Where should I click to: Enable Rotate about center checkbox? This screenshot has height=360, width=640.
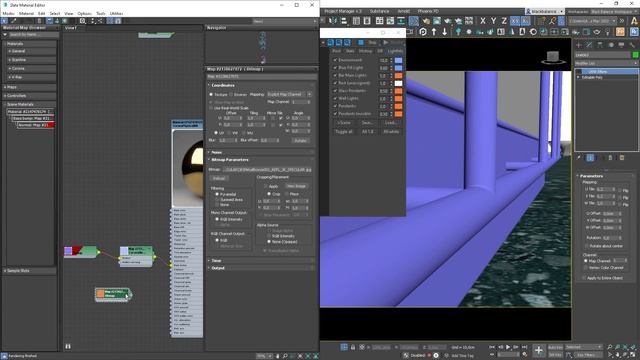(x=587, y=246)
